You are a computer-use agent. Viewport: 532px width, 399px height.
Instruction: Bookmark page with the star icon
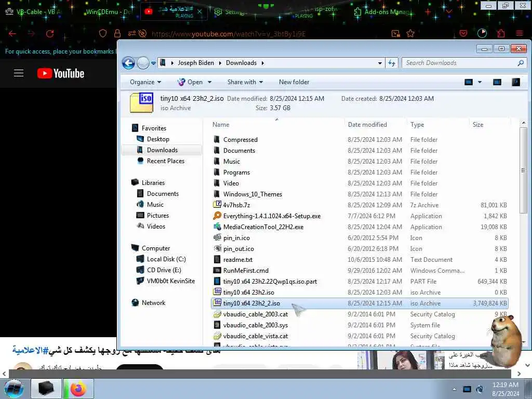tap(410, 33)
